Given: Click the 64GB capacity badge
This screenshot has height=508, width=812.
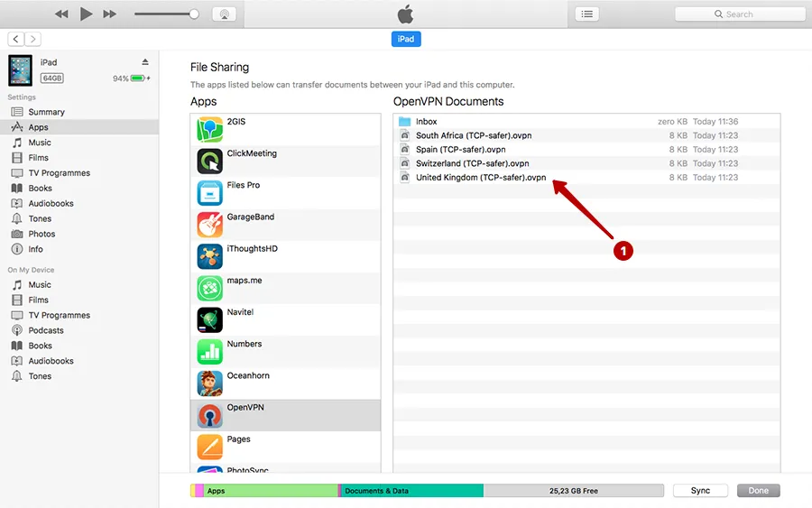Looking at the screenshot, I should 52,79.
